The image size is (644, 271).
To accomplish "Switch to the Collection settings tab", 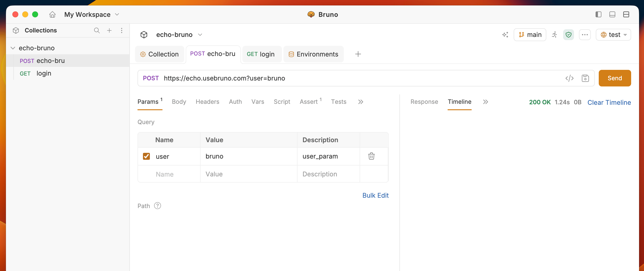I will (x=160, y=54).
